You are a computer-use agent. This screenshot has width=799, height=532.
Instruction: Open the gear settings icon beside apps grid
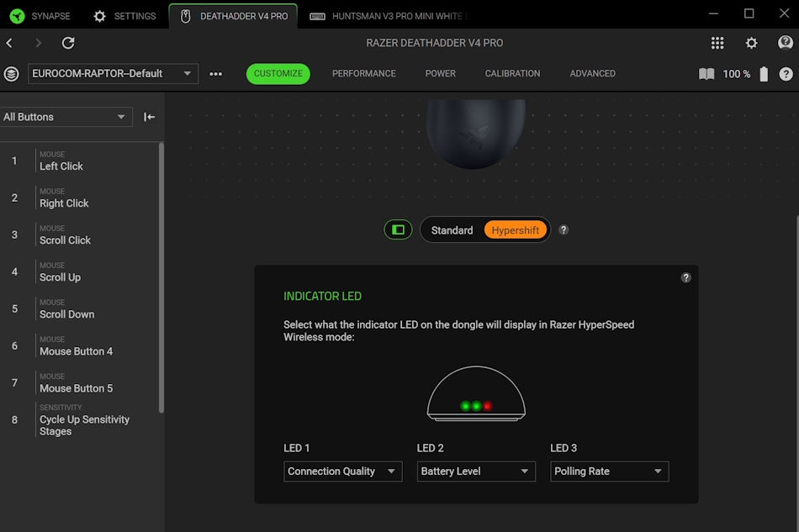752,43
